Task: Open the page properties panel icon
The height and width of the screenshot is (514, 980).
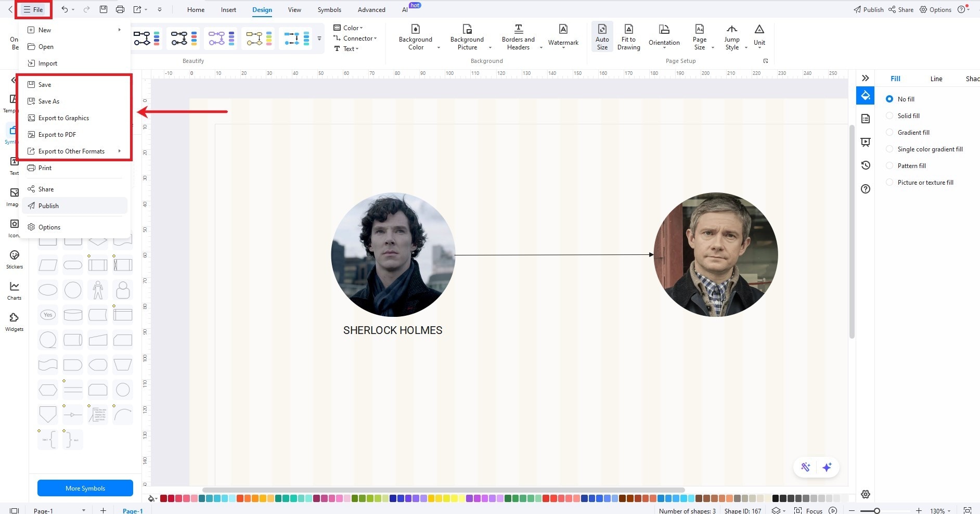Action: 866,119
